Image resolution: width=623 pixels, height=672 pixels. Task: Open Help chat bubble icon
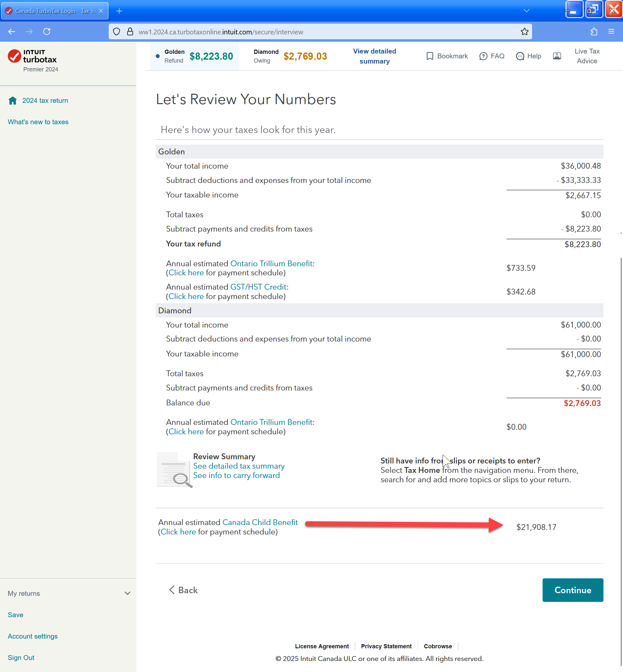pos(520,56)
